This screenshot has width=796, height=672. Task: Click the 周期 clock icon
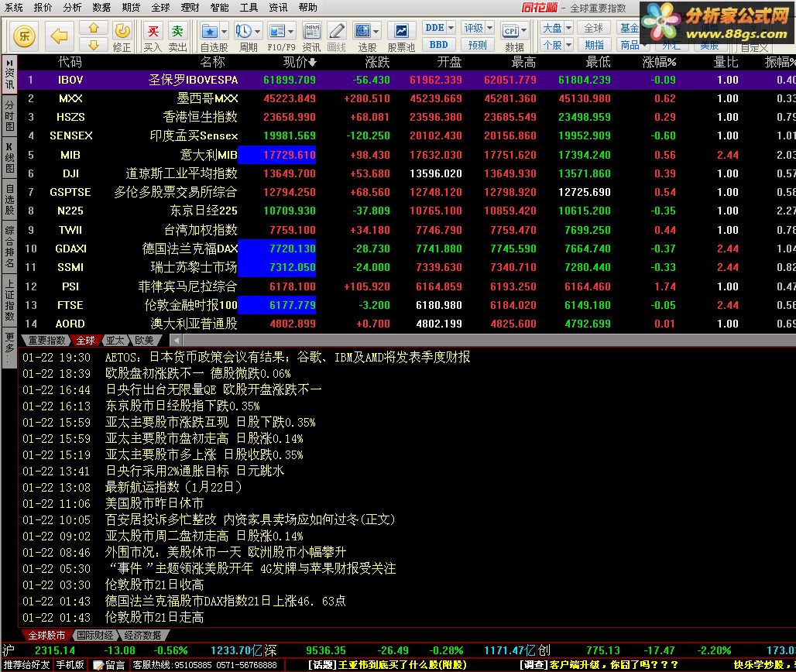(244, 32)
